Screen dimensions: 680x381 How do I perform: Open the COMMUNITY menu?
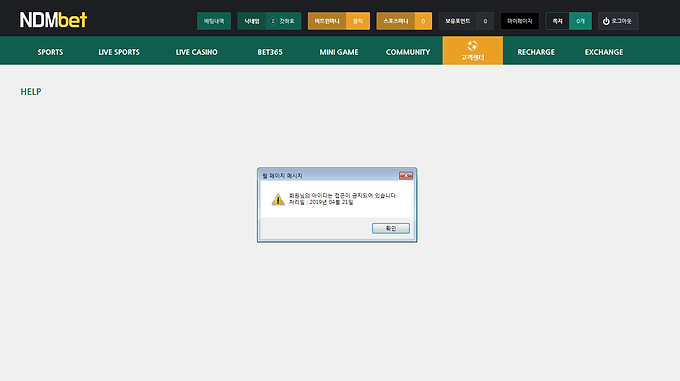408,52
